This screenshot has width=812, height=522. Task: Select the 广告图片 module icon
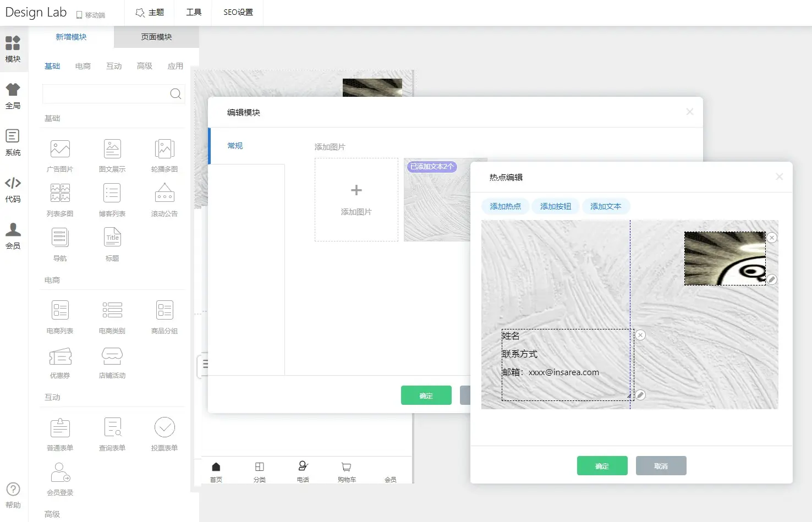click(60, 149)
